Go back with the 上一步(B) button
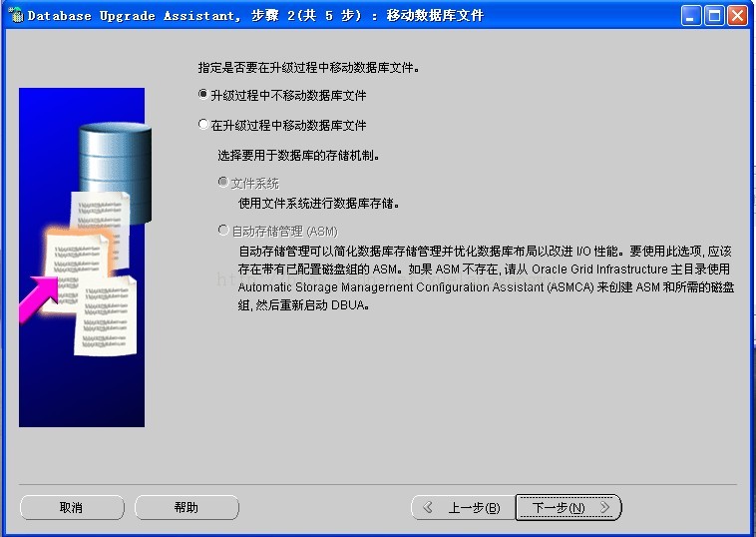Screen dimensions: 756x537 pyautogui.click(x=463, y=508)
